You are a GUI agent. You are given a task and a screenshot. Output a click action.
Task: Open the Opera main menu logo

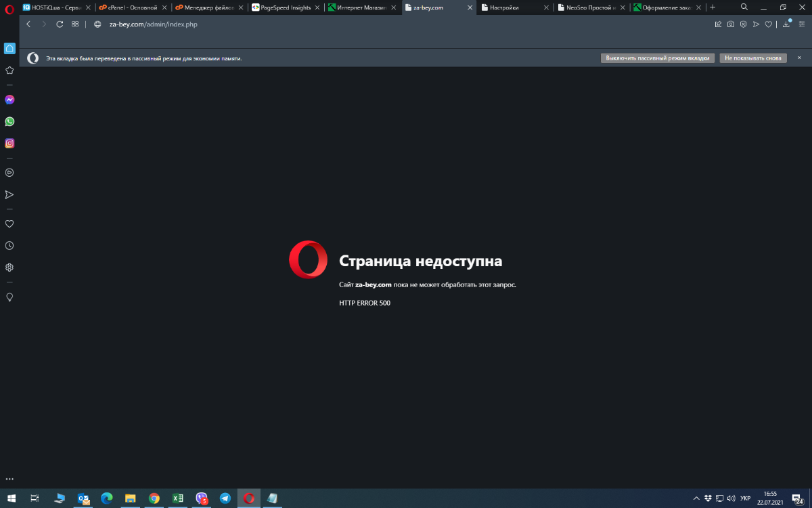(9, 9)
